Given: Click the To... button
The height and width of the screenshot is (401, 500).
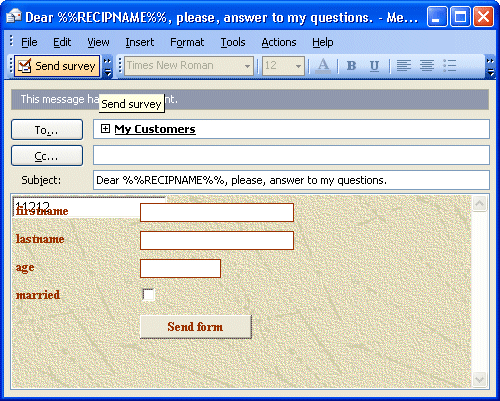Looking at the screenshot, I should 47,130.
